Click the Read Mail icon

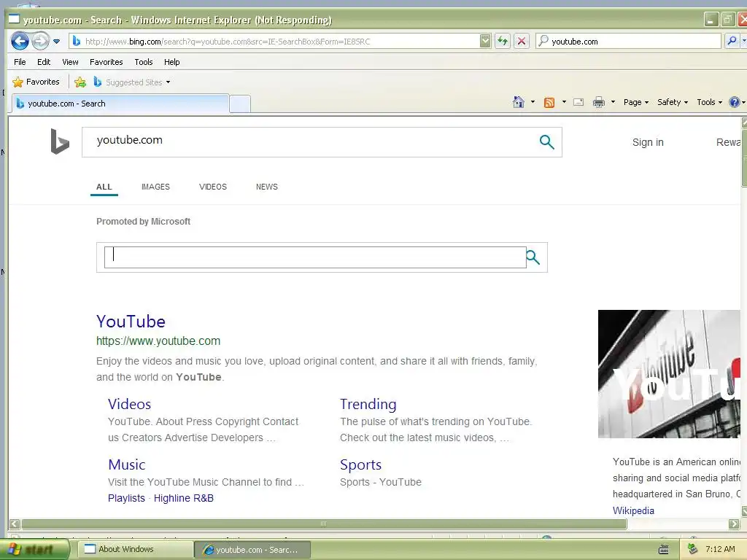point(578,102)
